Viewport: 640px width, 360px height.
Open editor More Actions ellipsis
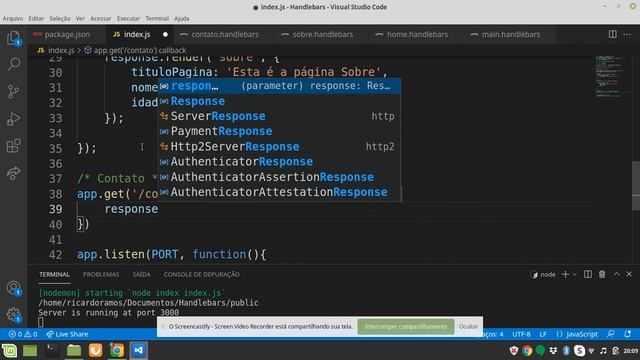627,34
